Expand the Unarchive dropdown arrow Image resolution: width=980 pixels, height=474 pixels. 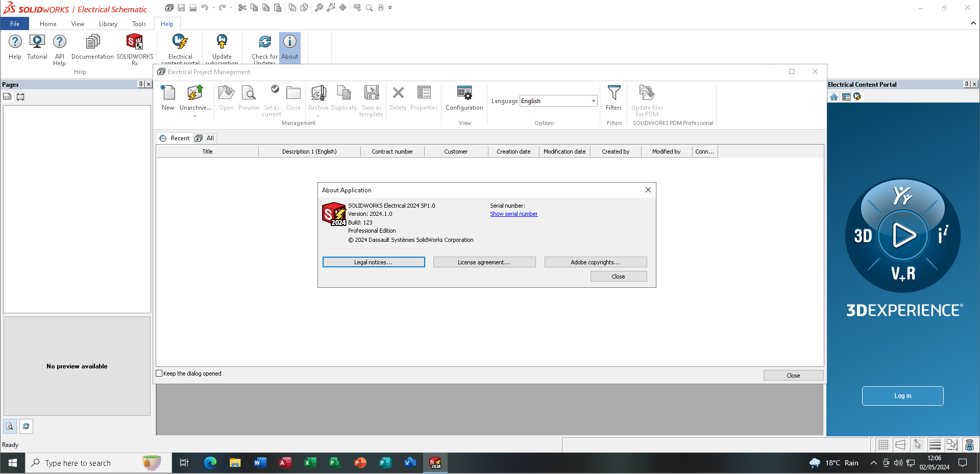tap(194, 116)
